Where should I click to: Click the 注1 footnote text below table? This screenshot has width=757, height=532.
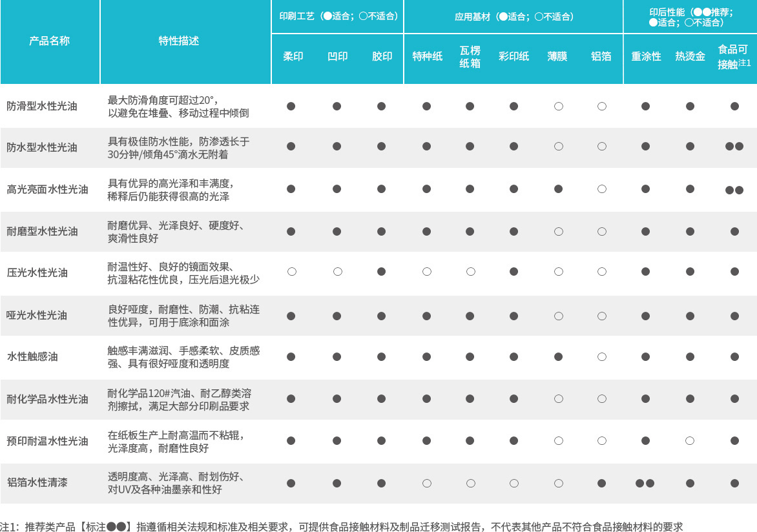341,527
